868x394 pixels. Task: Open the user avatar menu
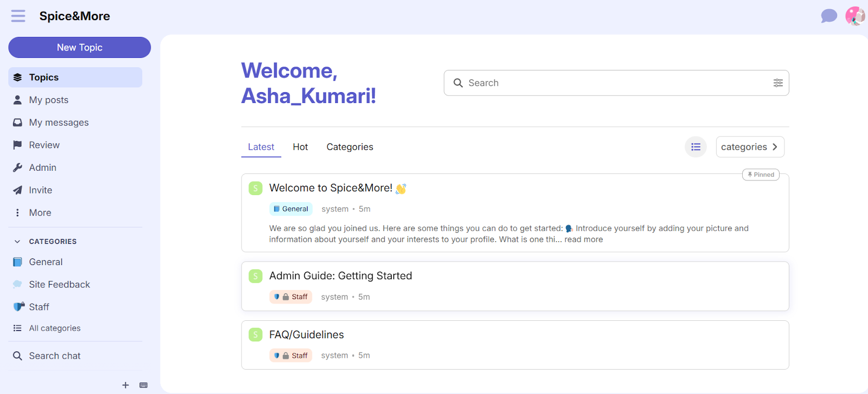pyautogui.click(x=856, y=16)
